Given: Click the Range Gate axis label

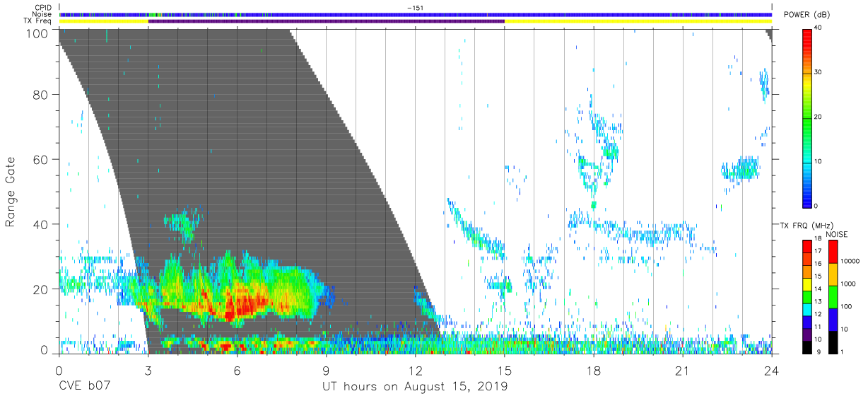Looking at the screenshot, I should coord(11,192).
